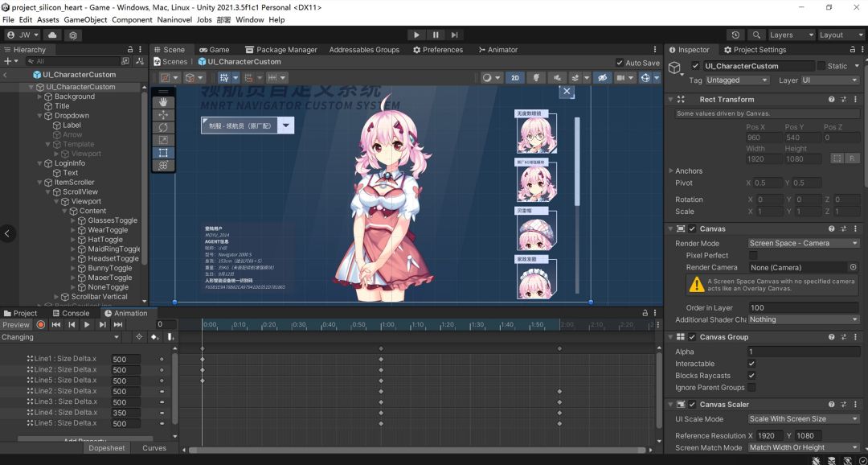The width and height of the screenshot is (868, 465).
Task: Toggle the Auto Save checkbox
Action: [620, 63]
